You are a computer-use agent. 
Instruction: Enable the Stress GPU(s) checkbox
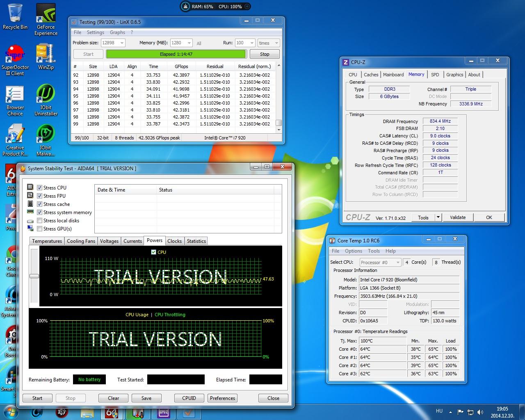40,229
